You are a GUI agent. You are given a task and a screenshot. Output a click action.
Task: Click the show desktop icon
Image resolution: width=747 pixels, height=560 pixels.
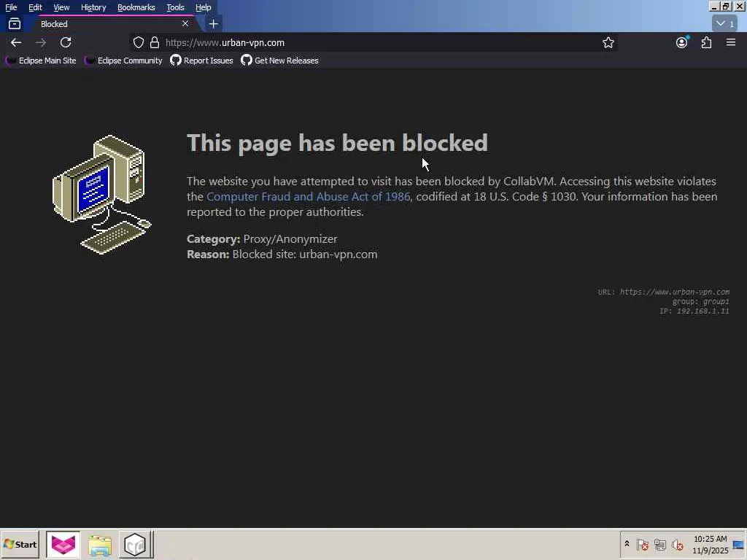[739, 545]
